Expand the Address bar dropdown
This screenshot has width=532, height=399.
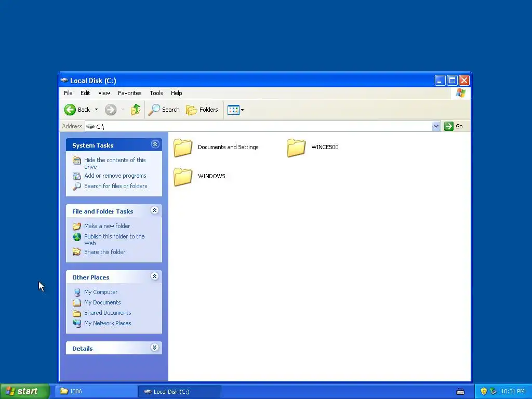(436, 126)
